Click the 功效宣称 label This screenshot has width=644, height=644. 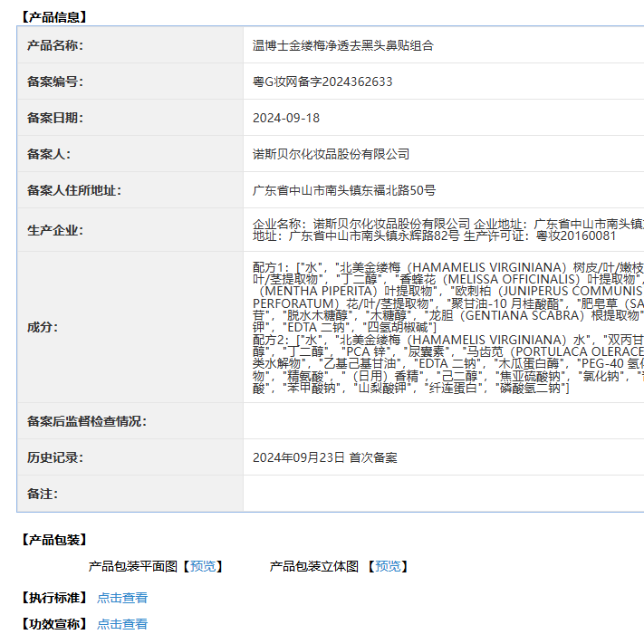coord(54,624)
